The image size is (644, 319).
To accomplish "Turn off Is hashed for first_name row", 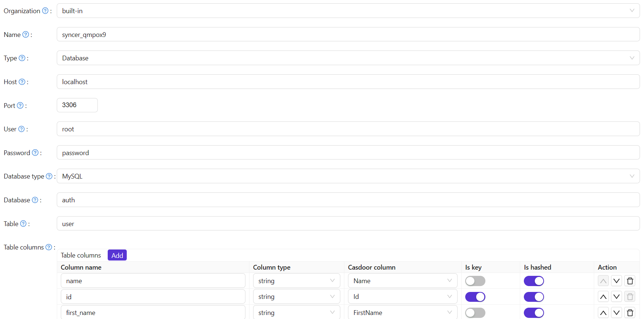I will 534,313.
